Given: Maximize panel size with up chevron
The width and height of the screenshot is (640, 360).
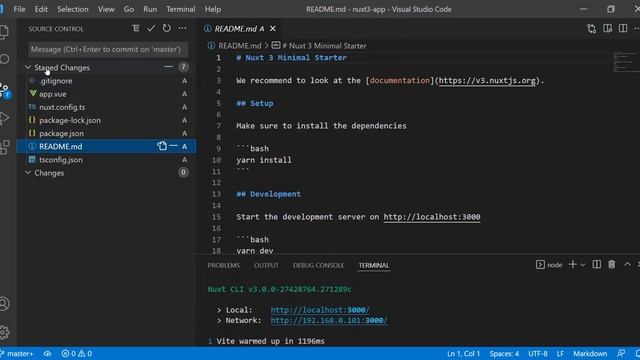Looking at the screenshot, I should click(x=627, y=265).
